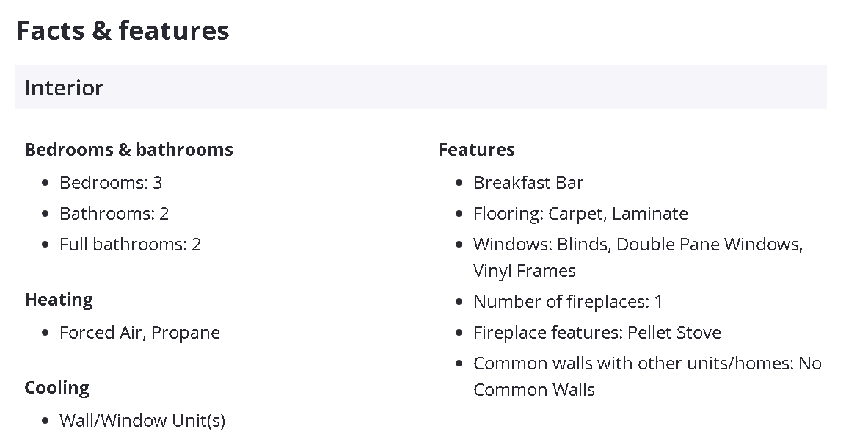Select the Full bathrooms: 2 entry
This screenshot has height=437, width=868.
point(130,245)
